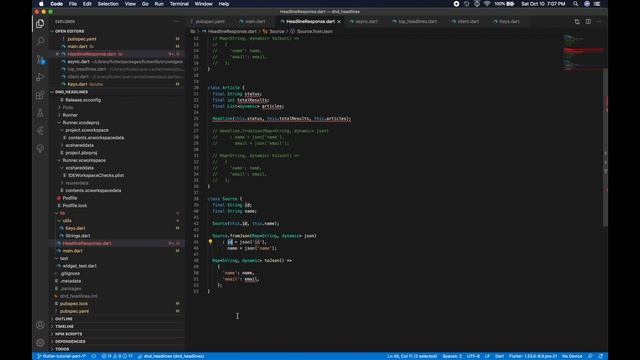640x360 pixels.
Task: Expand the Timeline section
Action: click(x=64, y=327)
